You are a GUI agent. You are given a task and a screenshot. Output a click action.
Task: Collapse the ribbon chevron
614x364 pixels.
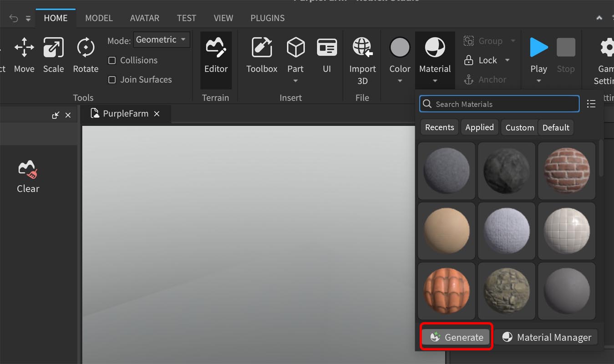point(599,18)
